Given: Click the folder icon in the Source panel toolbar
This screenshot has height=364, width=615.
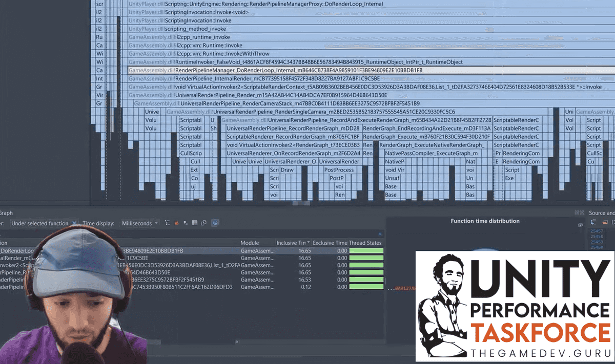Looking at the screenshot, I should [606, 222].
